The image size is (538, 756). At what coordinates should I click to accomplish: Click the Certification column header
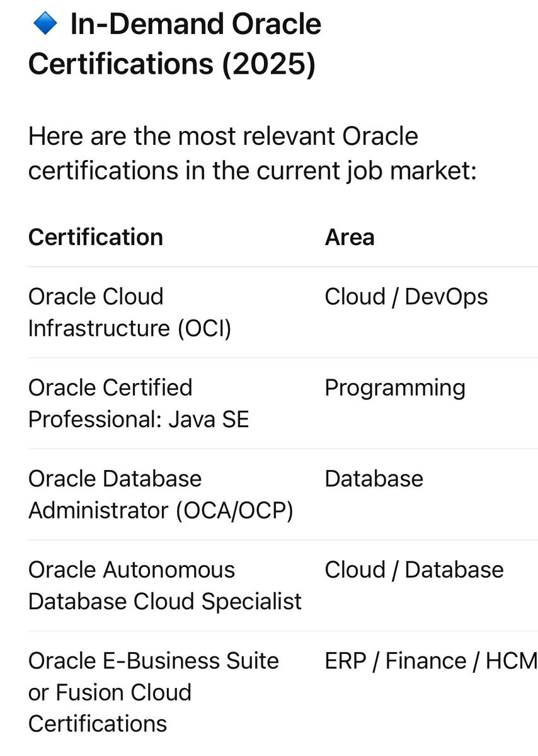(x=96, y=237)
